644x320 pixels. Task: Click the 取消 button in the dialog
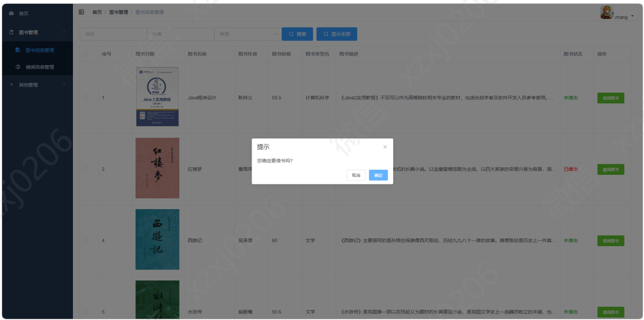pos(356,175)
